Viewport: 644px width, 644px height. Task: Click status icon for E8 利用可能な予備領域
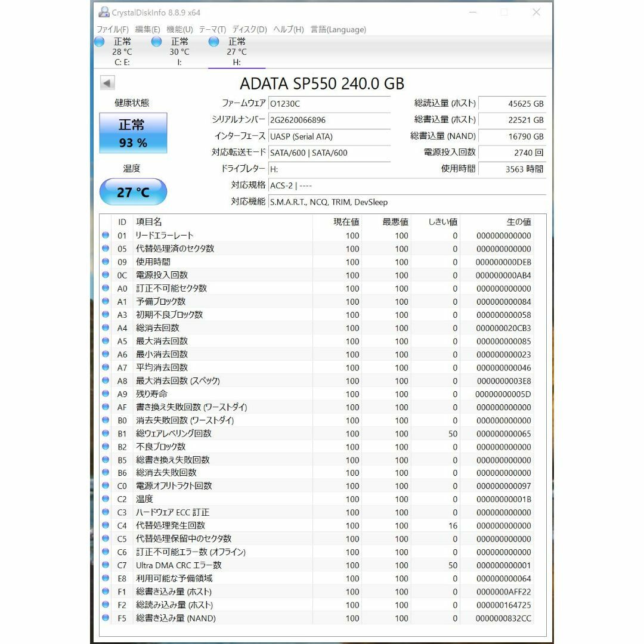pos(106,578)
